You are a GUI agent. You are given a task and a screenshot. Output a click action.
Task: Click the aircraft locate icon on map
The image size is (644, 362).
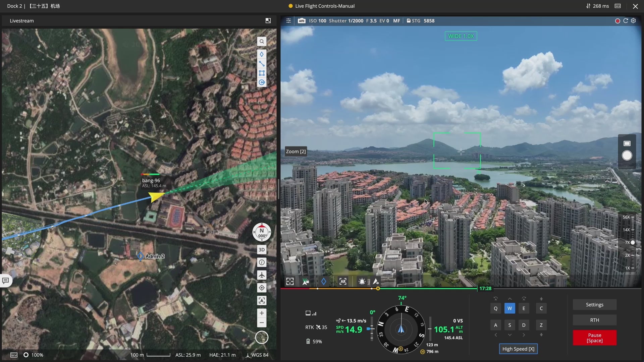pos(262,275)
